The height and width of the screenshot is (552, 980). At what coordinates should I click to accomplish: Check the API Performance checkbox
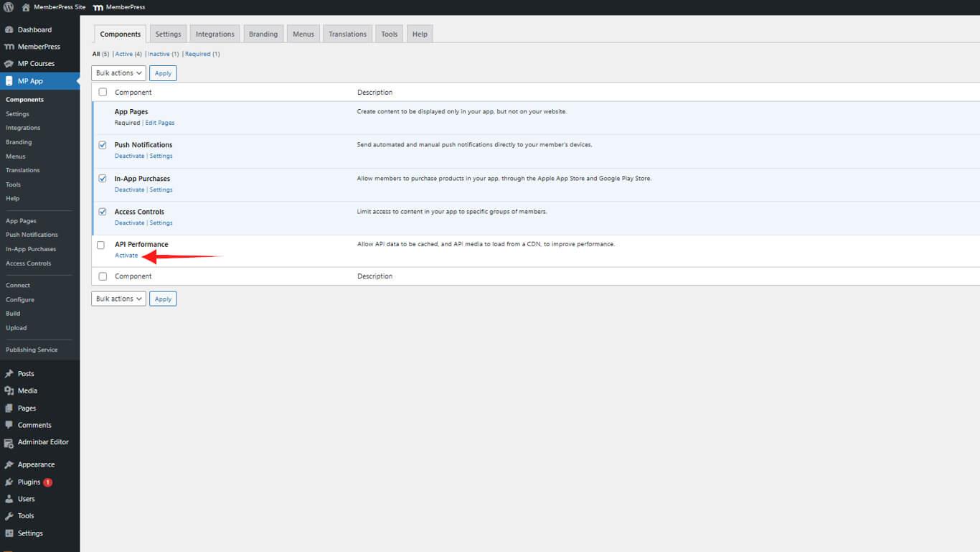coord(100,245)
